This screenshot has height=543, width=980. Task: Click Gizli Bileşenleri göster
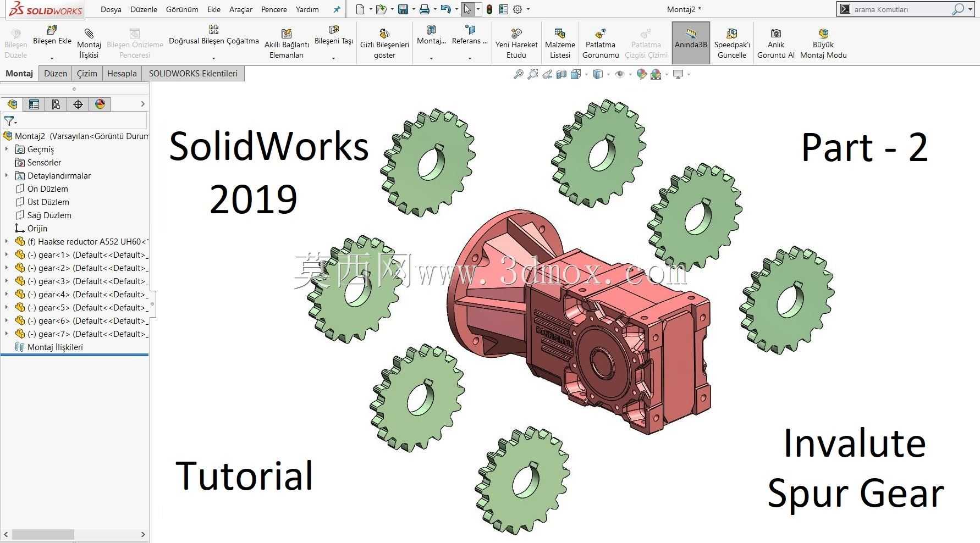click(384, 42)
